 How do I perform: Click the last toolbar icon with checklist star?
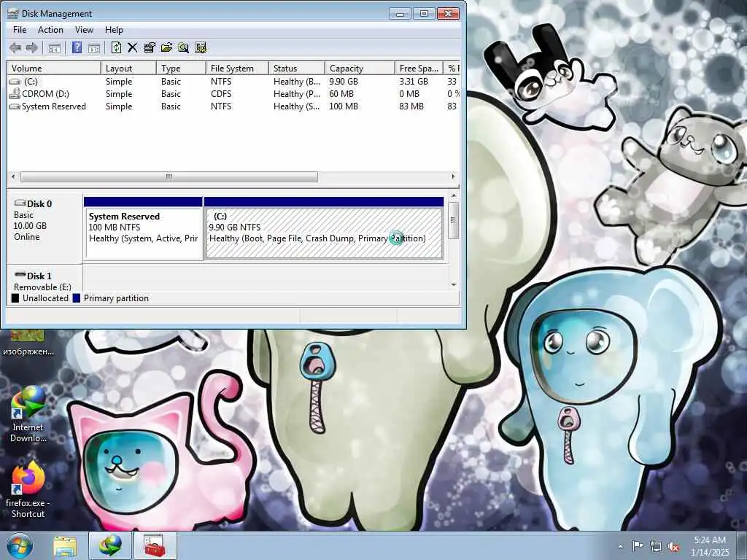[x=201, y=47]
